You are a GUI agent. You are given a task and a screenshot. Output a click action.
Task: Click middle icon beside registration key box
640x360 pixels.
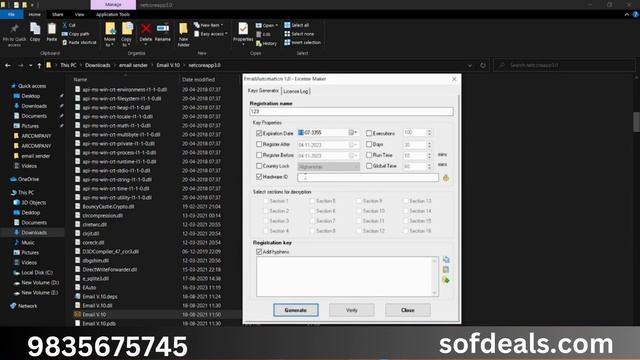coord(446,270)
